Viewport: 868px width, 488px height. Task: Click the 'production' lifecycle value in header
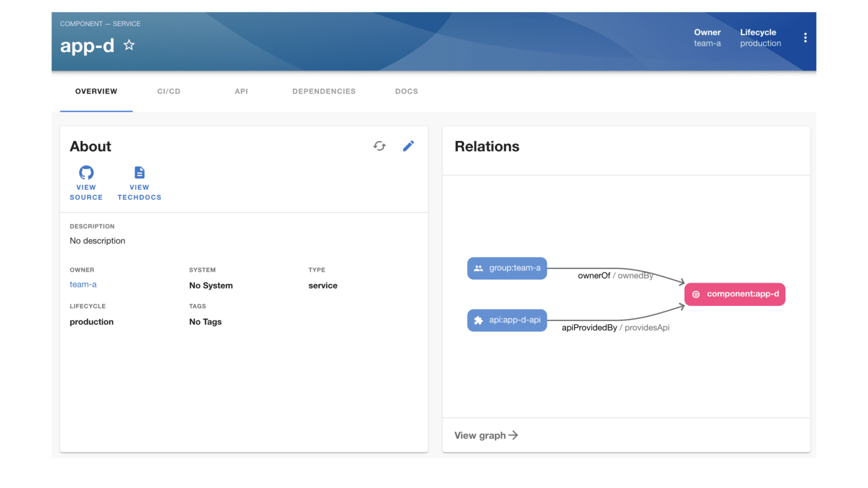[x=761, y=43]
